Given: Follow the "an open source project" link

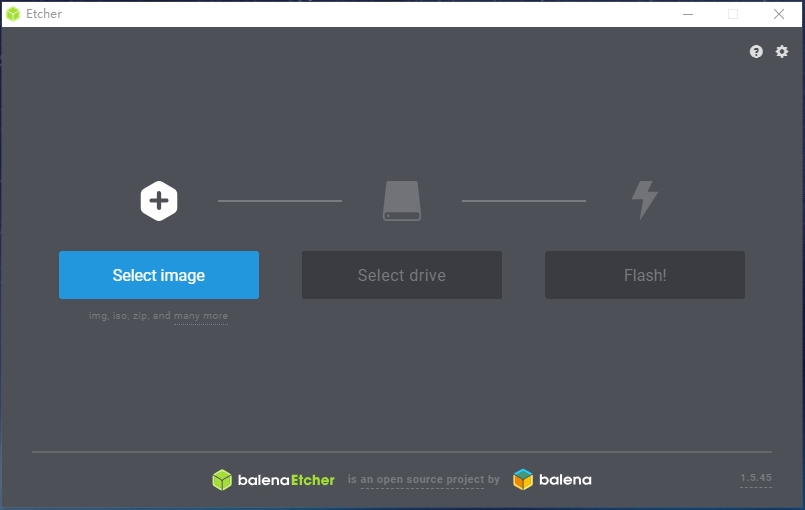Looking at the screenshot, I should tap(422, 479).
